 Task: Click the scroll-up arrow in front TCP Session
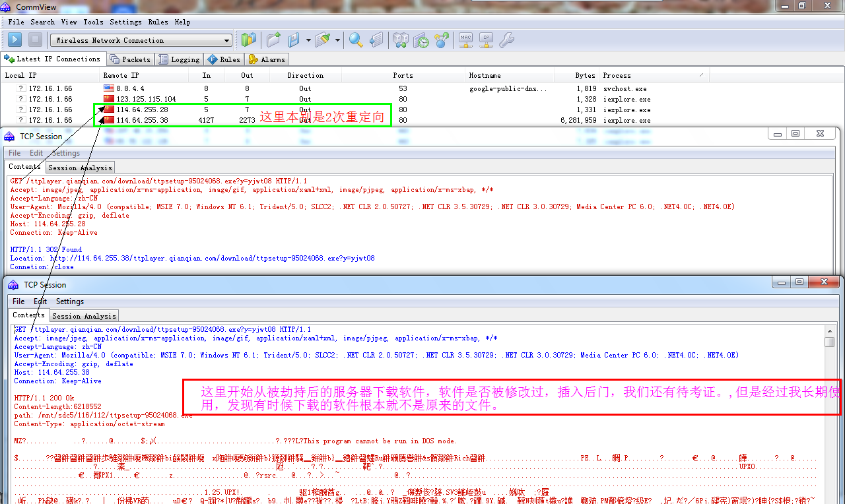pos(830,331)
